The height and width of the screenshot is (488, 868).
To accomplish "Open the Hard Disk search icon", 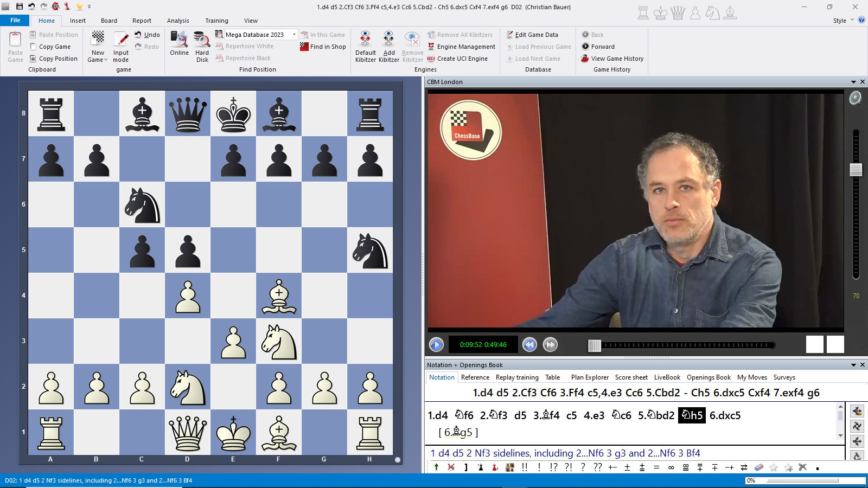I will [202, 40].
